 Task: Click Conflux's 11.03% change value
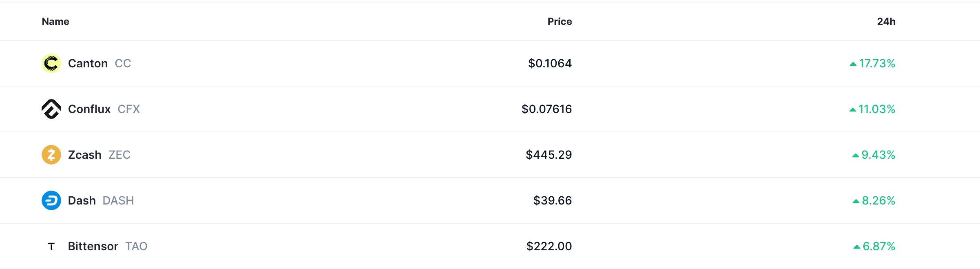pos(877,109)
